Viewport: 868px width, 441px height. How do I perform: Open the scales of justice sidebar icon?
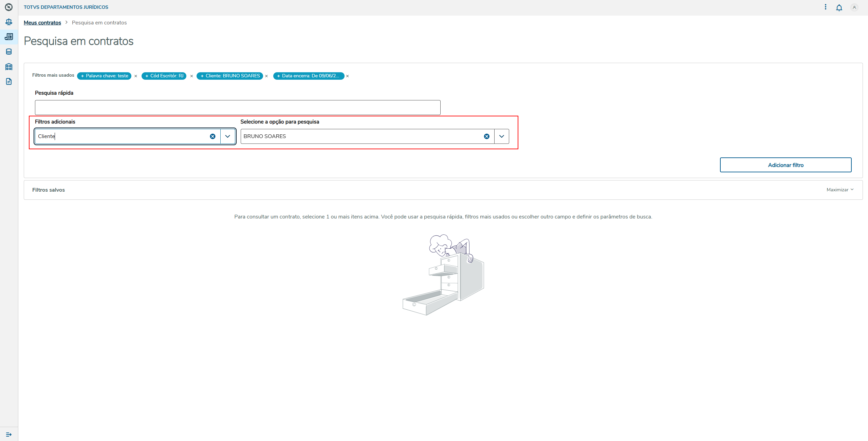pyautogui.click(x=9, y=22)
